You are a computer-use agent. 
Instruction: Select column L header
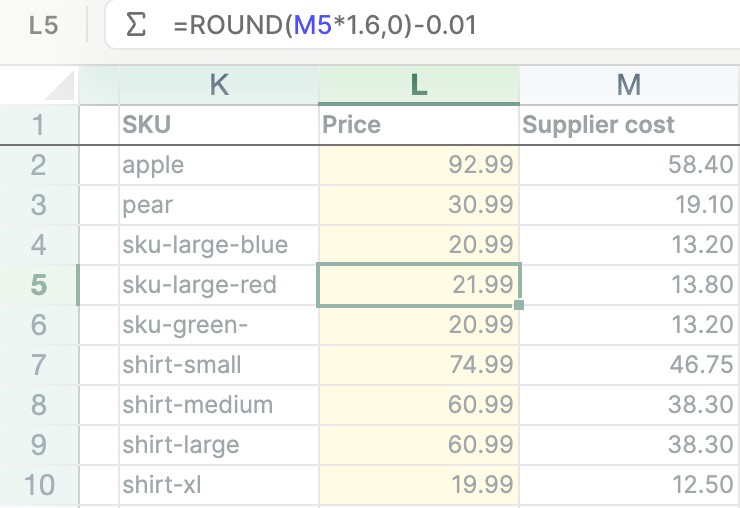(x=419, y=85)
